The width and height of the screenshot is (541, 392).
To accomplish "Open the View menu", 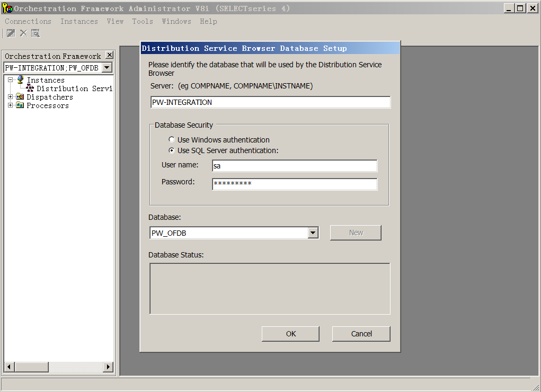I will (115, 21).
